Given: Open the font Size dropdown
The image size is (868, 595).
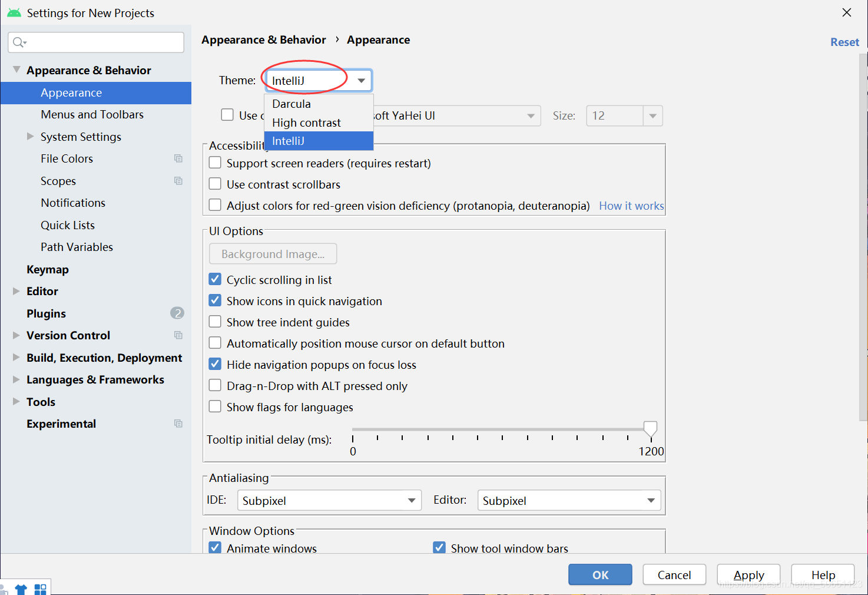Looking at the screenshot, I should pos(652,115).
